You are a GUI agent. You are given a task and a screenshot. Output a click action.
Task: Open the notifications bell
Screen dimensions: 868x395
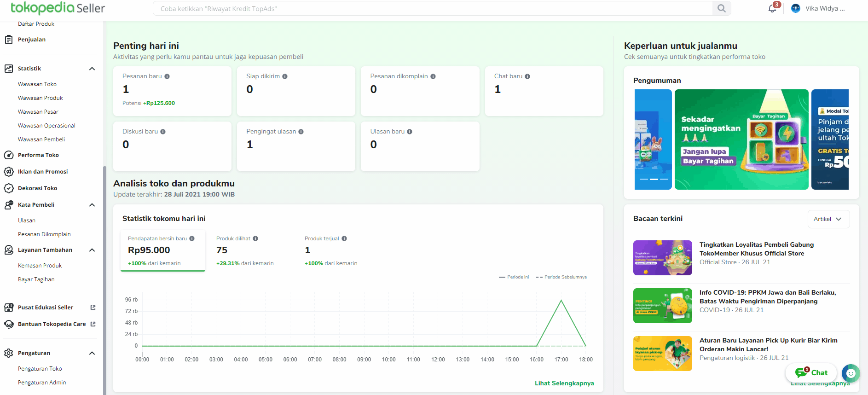(772, 8)
